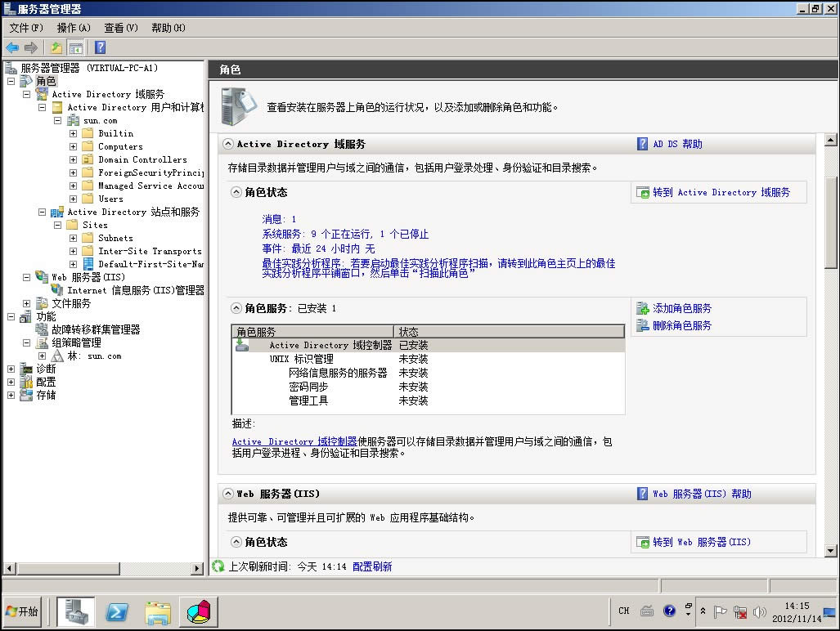Open help via the blue question mark toolbar icon
This screenshot has width=840, height=631.
click(98, 47)
